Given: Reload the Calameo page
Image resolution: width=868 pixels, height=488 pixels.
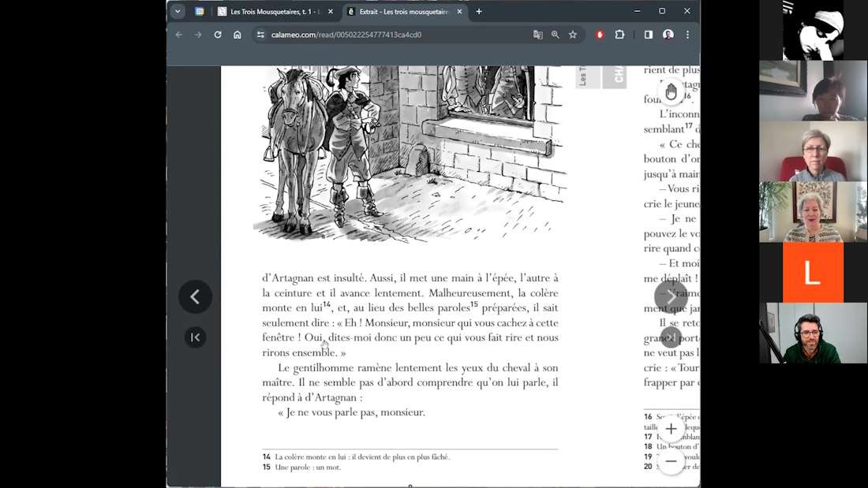Looking at the screenshot, I should coord(218,35).
